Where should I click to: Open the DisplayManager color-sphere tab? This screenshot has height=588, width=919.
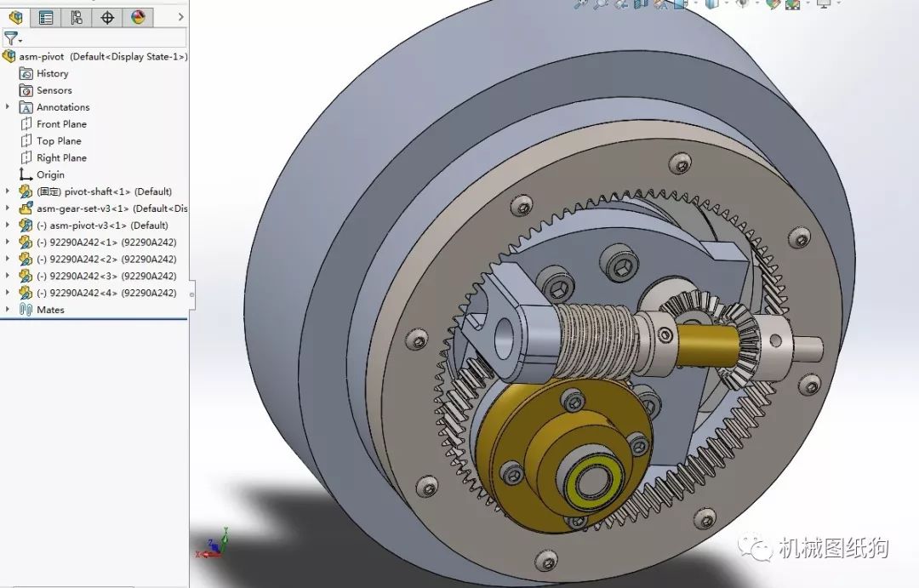click(x=139, y=18)
